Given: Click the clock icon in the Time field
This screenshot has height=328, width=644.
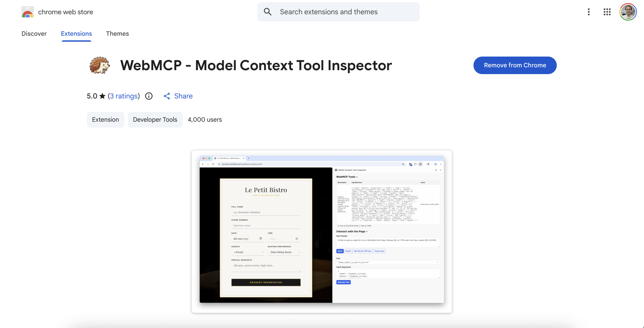Looking at the screenshot, I should 297,238.
